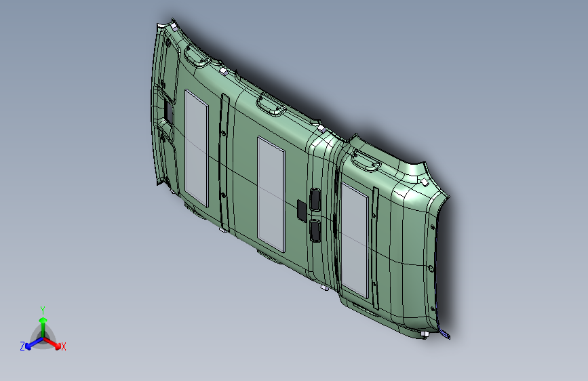Select the rightmost gray rectangular panel on the headliner
Image resolution: width=588 pixels, height=381 pixels.
[355, 240]
